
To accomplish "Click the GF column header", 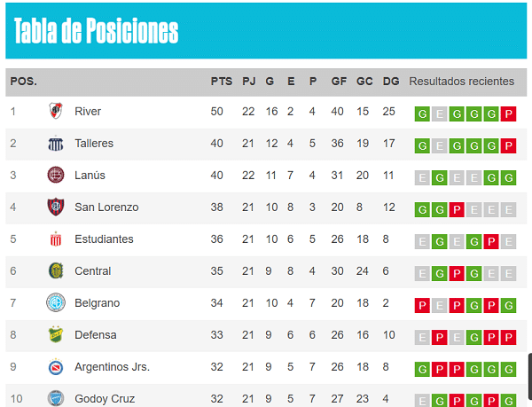I will [339, 82].
